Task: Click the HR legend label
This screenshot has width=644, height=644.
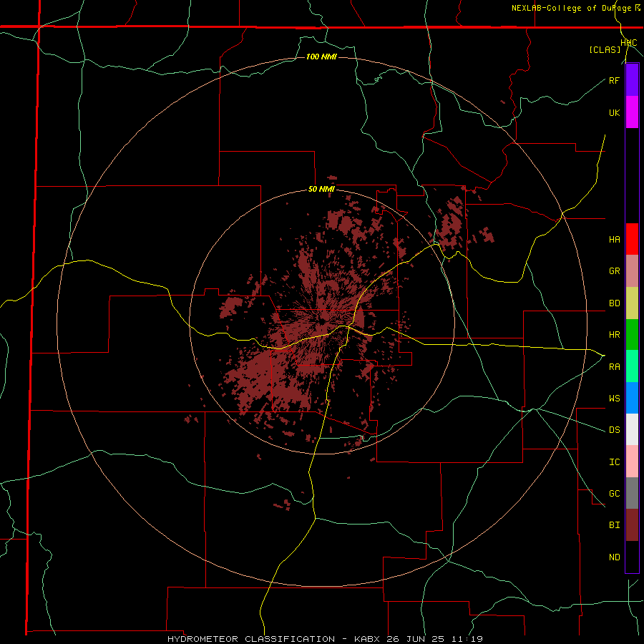Action: pyautogui.click(x=614, y=335)
